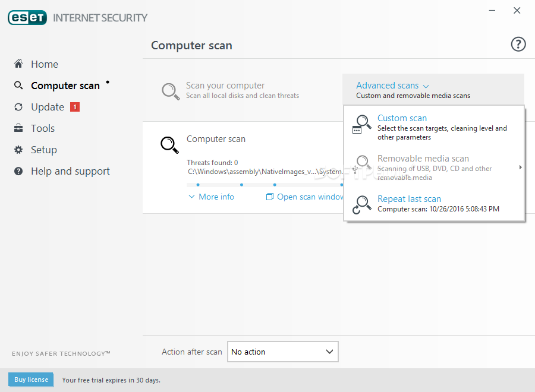This screenshot has height=392, width=535.
Task: Click the Computer scan page heading
Action: coord(191,45)
